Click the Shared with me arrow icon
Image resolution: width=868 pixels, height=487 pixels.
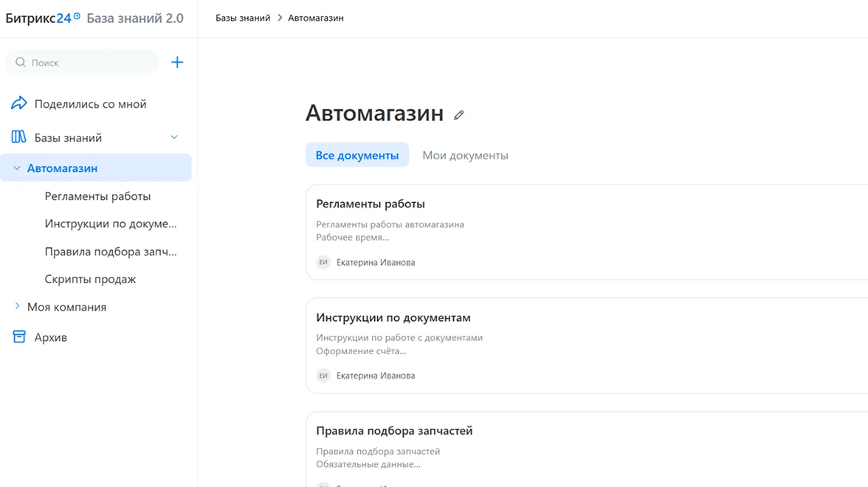[x=19, y=103]
